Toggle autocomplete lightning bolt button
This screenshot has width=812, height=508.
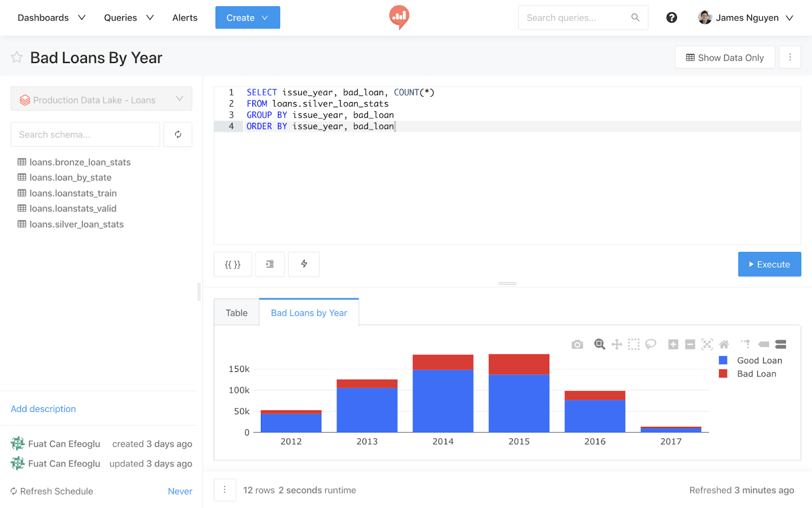303,264
